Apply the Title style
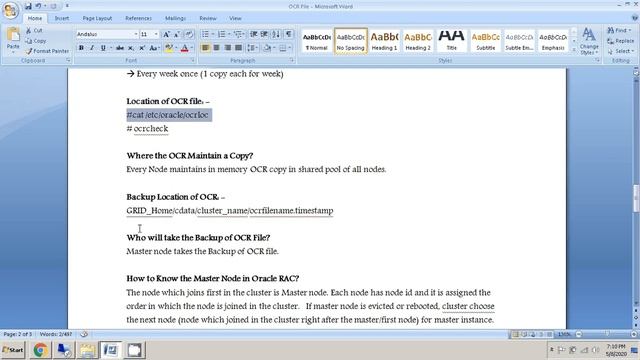This screenshot has height=360, width=640. point(451,41)
